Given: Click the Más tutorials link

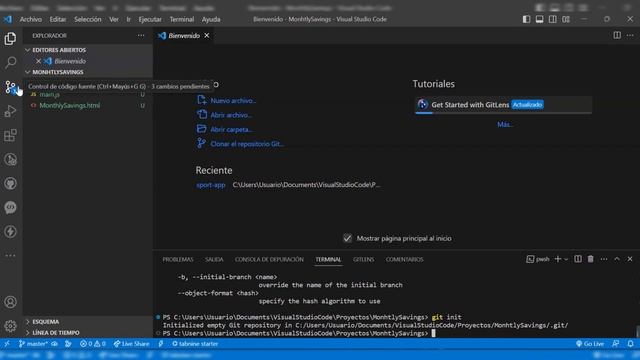Looking at the screenshot, I should [505, 124].
